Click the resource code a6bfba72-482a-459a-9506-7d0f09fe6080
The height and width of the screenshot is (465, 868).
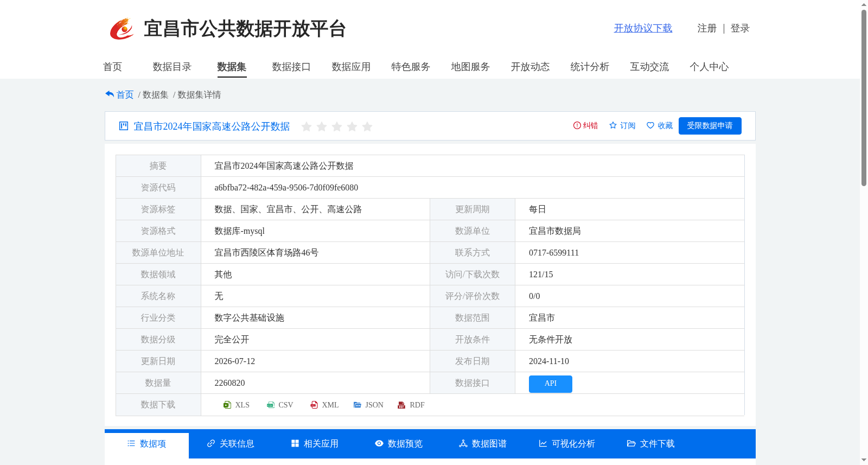point(286,188)
